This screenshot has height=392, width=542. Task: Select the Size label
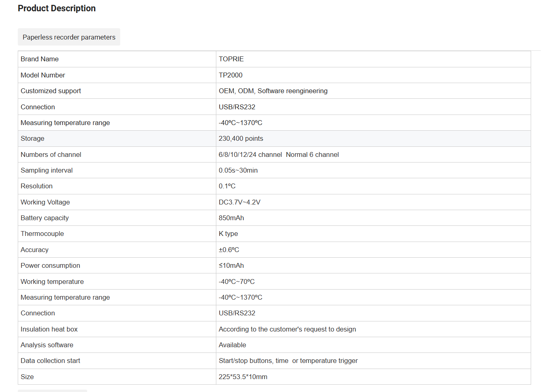(27, 377)
